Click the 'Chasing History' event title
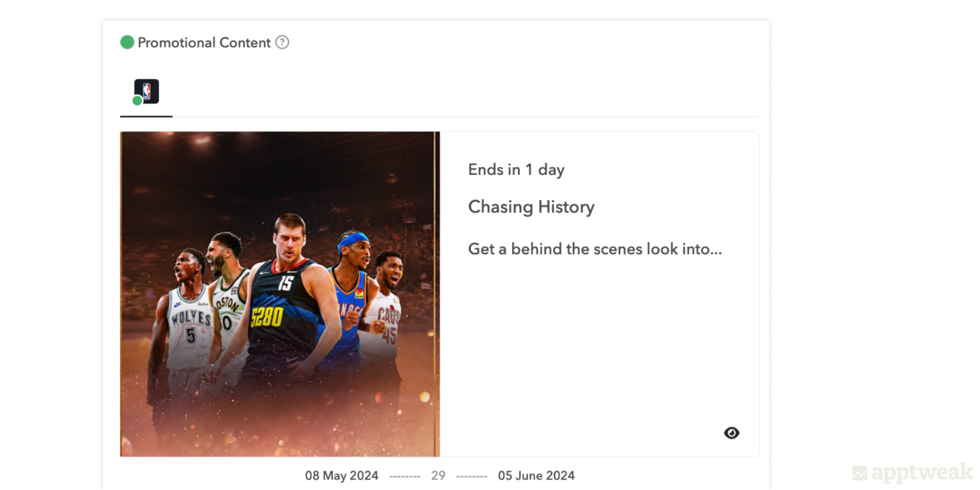 531,207
